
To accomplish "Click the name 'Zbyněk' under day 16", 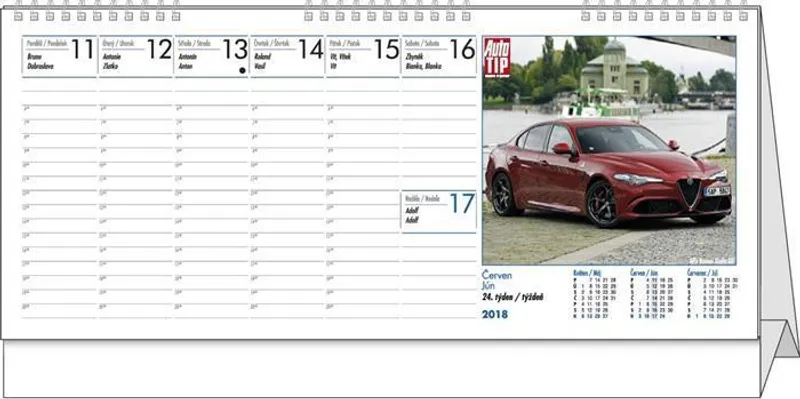I will tap(415, 57).
